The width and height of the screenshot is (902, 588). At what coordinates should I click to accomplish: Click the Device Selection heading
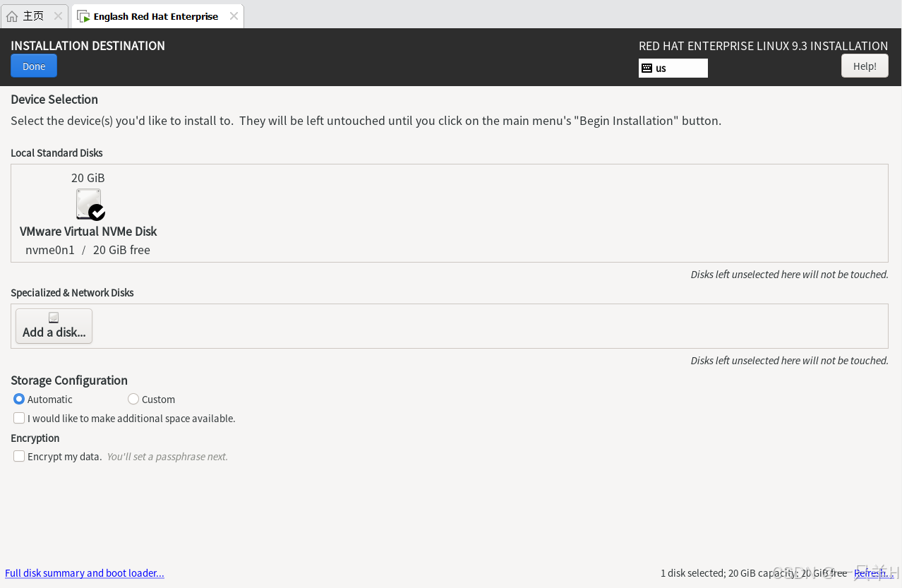point(54,100)
